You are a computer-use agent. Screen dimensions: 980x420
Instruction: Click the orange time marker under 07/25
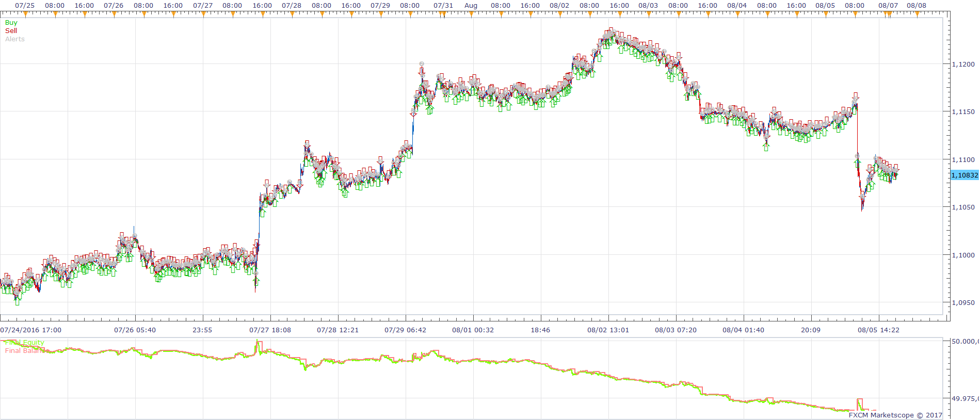point(25,14)
